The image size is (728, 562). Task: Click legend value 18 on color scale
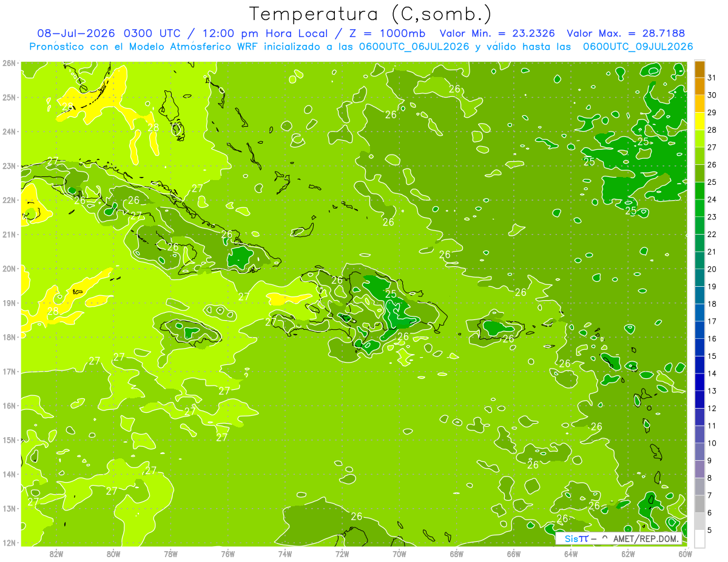coord(712,304)
